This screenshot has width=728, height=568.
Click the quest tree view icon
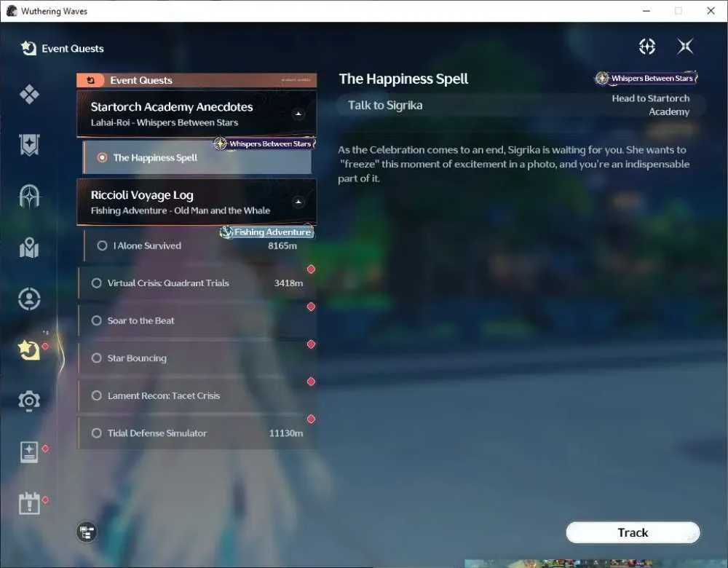coord(87,532)
